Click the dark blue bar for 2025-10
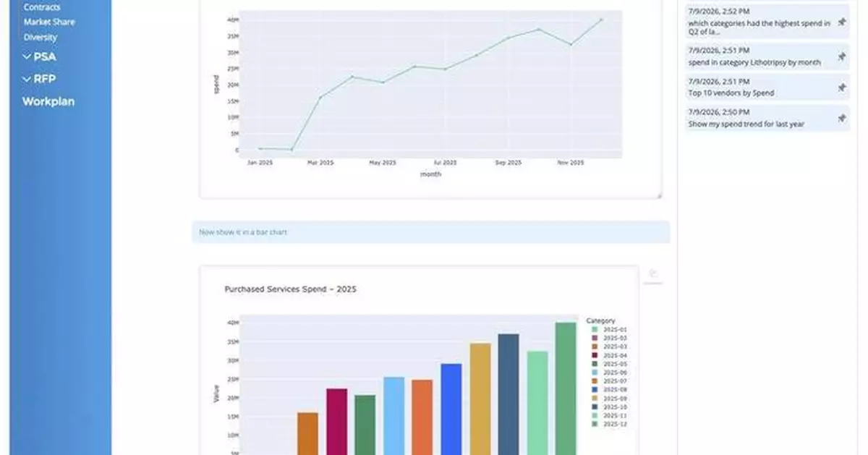 (509, 394)
